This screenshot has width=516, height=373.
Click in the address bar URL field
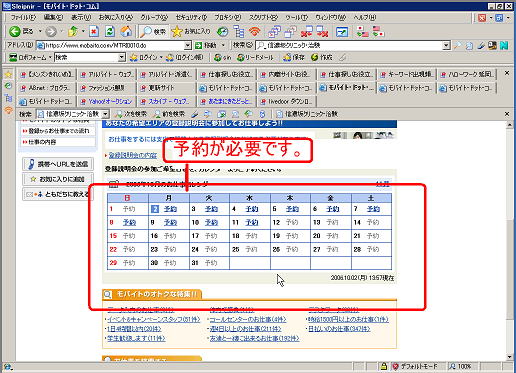tap(114, 45)
